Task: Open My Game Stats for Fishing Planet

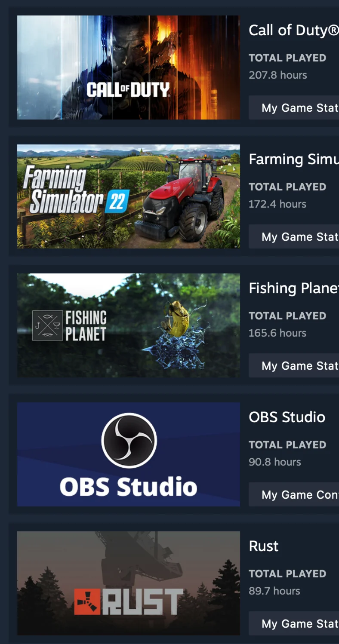Action: 294,365
